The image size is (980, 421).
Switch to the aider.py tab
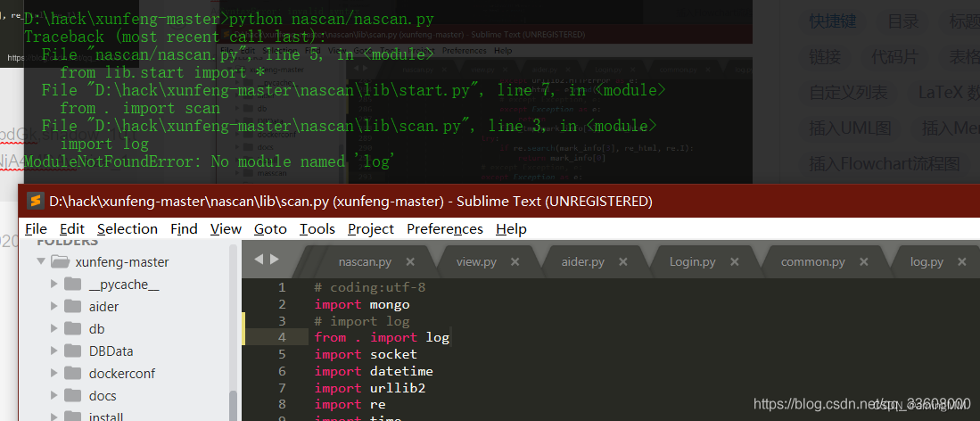coord(583,261)
